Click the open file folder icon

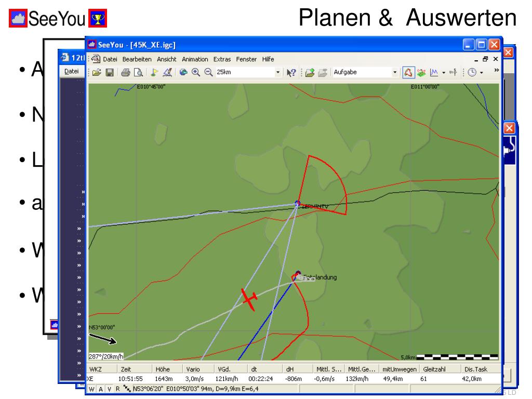97,72
